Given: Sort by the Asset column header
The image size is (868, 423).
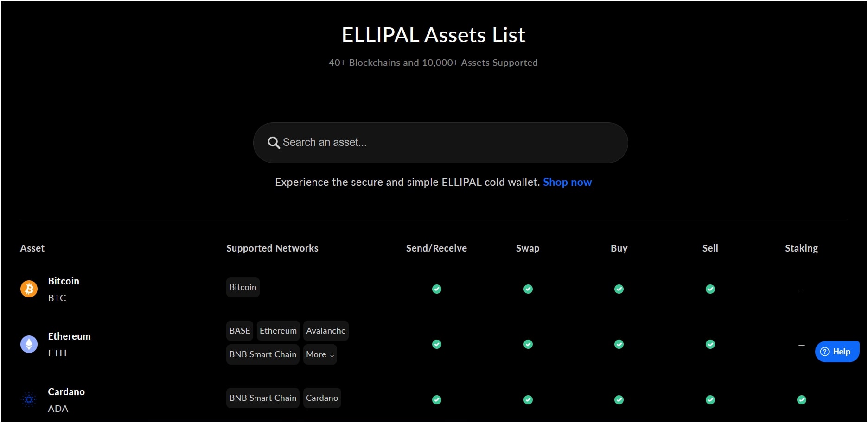Looking at the screenshot, I should (32, 248).
